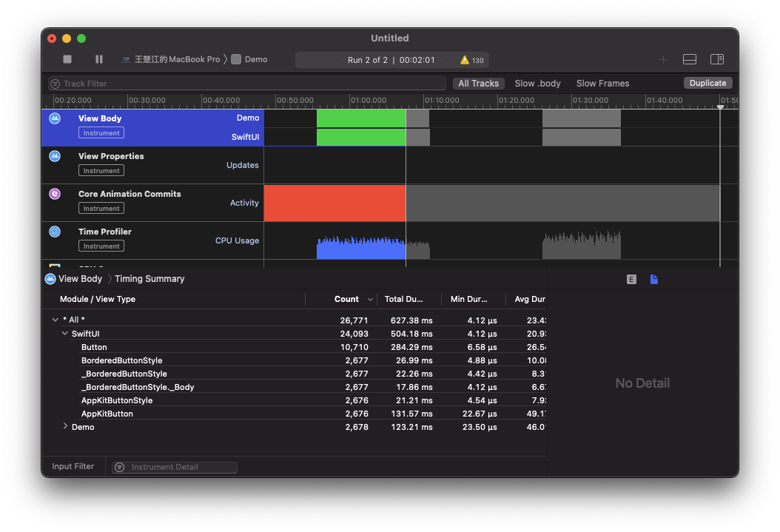Toggle the right inspector sidebar
The height and width of the screenshot is (532, 780).
[716, 59]
